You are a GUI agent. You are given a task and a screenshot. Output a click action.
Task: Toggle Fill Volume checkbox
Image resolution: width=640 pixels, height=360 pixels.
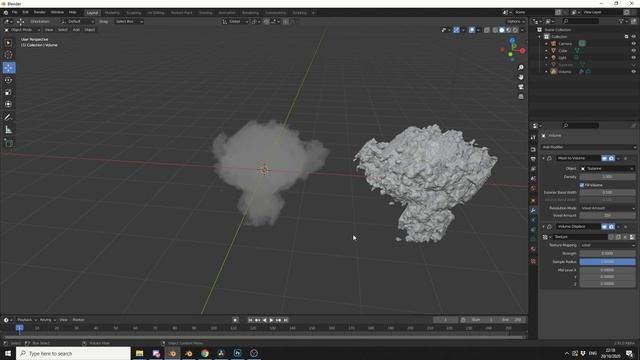(x=582, y=185)
